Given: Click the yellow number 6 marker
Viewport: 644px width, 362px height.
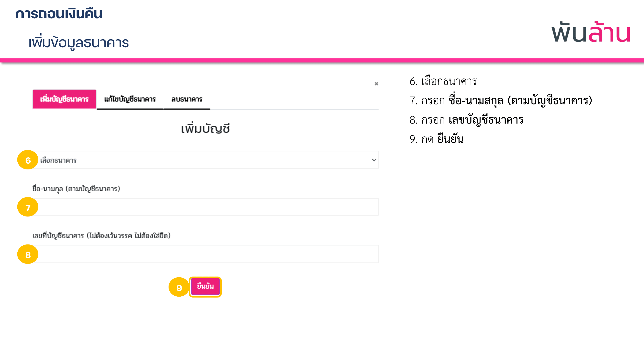Looking at the screenshot, I should [x=28, y=160].
